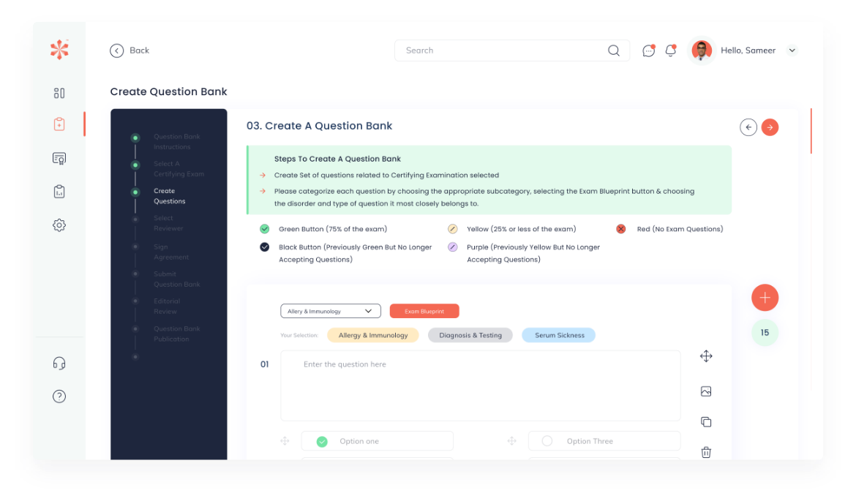Toggle the Option one green checkmark
Viewport: 856px width, 504px height.
coord(322,441)
